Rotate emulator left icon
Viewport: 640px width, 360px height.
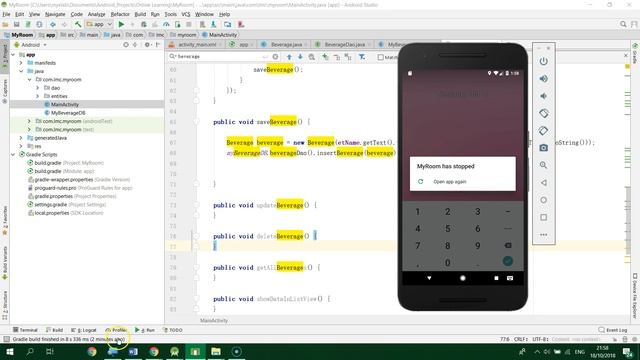pyautogui.click(x=543, y=113)
